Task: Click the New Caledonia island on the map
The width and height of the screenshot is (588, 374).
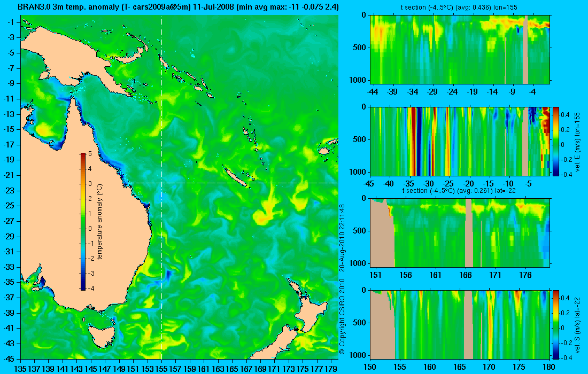Action: 235,177
